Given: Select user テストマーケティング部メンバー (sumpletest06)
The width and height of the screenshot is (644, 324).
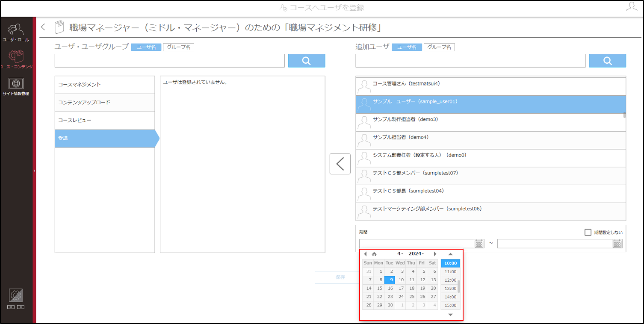Looking at the screenshot, I should [490, 212].
